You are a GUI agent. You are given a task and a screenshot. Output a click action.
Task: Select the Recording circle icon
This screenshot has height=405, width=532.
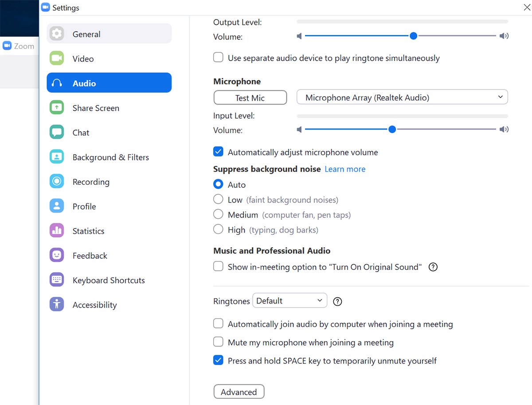[x=57, y=182]
